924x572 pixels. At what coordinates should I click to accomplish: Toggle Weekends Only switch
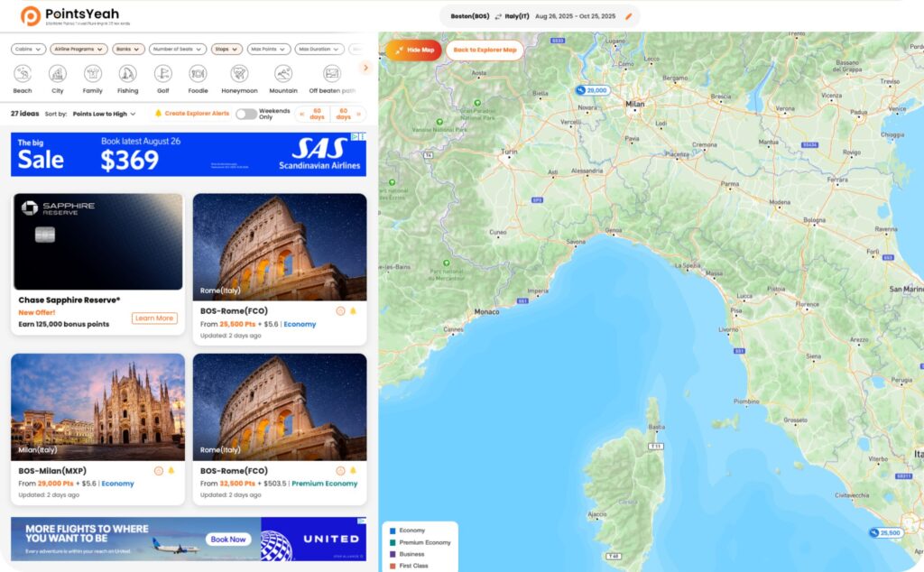pos(246,114)
